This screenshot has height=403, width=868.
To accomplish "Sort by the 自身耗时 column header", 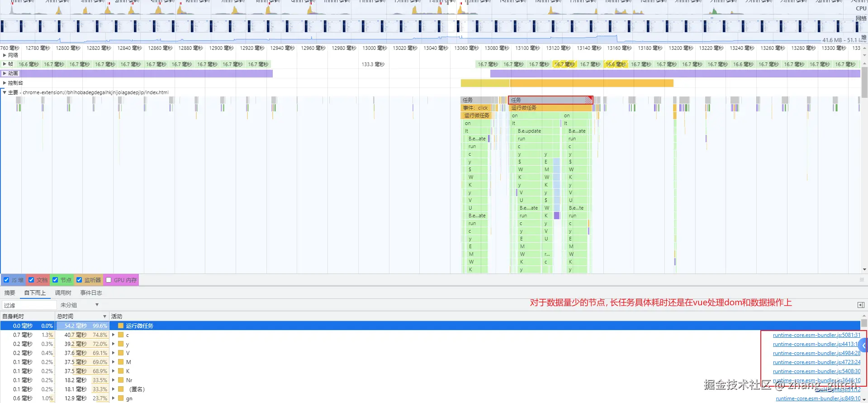I will click(27, 316).
